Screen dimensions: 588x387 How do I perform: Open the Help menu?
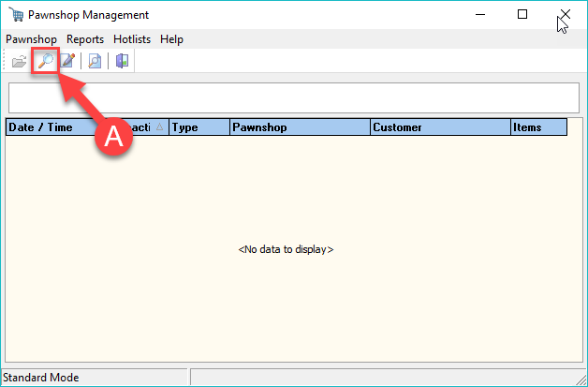click(171, 39)
